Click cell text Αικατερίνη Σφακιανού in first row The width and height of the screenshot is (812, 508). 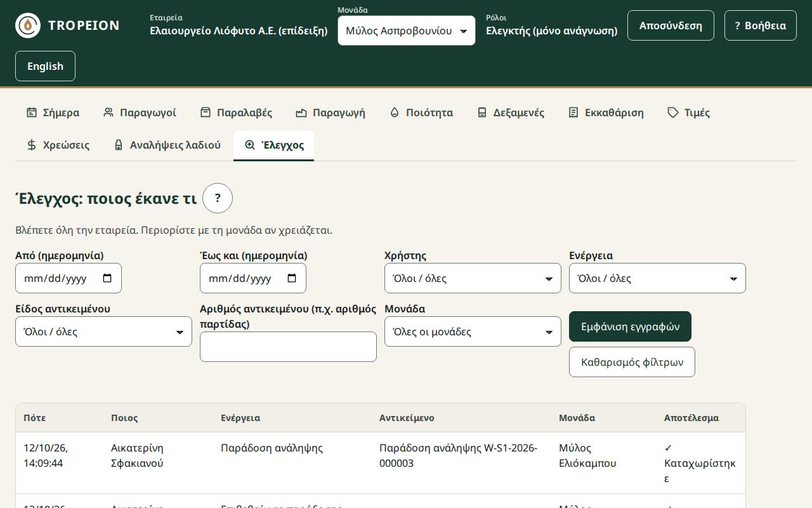pos(137,455)
